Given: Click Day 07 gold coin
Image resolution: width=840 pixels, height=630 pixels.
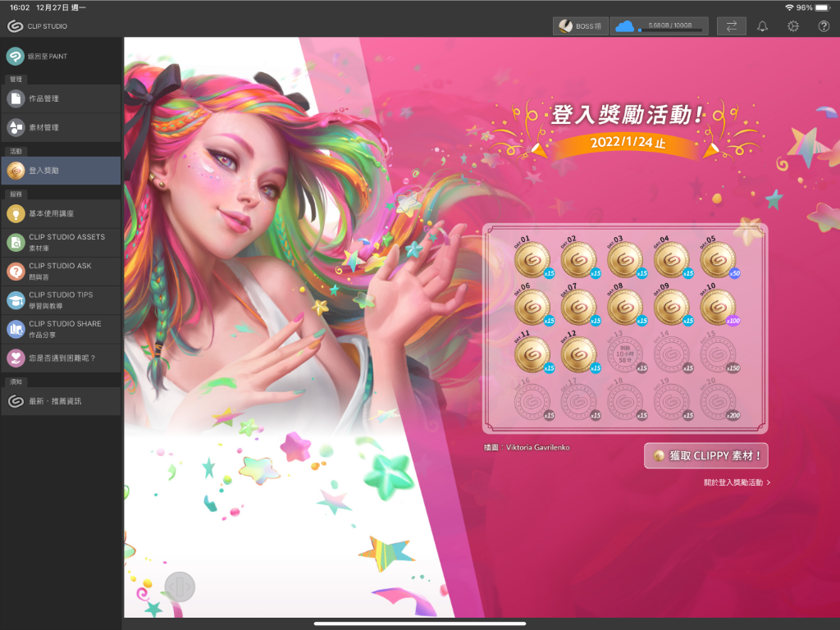Looking at the screenshot, I should tap(578, 307).
